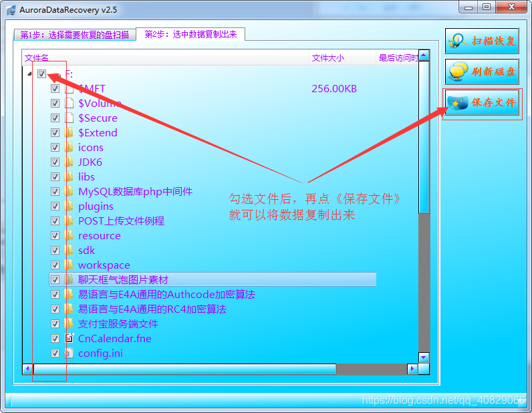Click the AuroraDataRecovery title bar app icon
The height and width of the screenshot is (413, 532).
coord(11,10)
